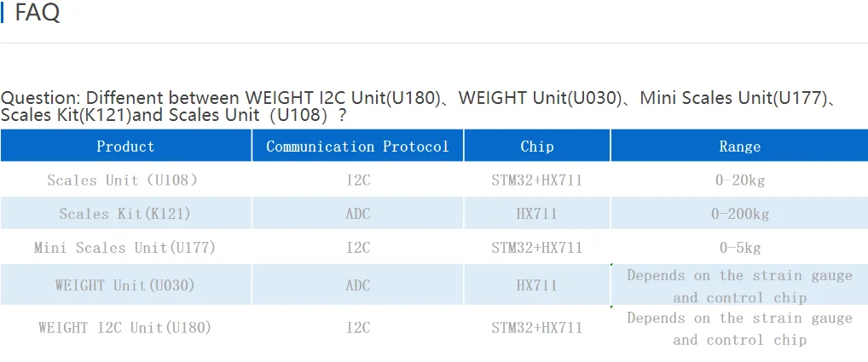Click the Scales Kit(K121) product cell
Image resolution: width=868 pixels, height=362 pixels.
point(124,214)
